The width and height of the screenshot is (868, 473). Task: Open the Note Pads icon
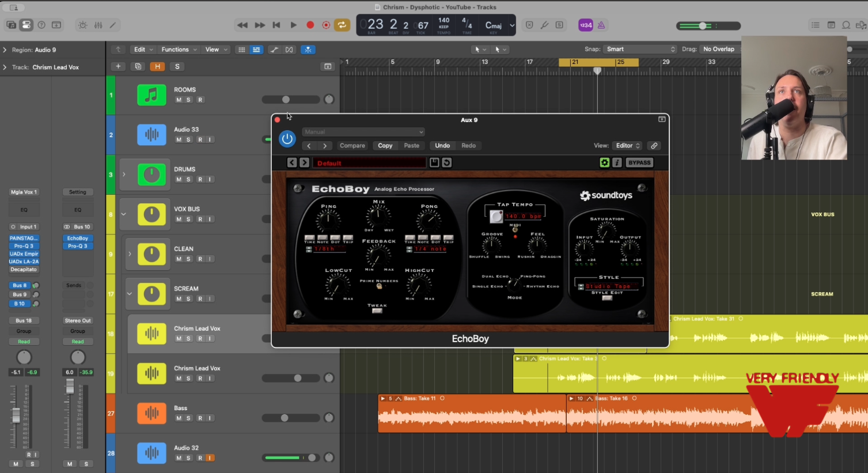(x=831, y=25)
